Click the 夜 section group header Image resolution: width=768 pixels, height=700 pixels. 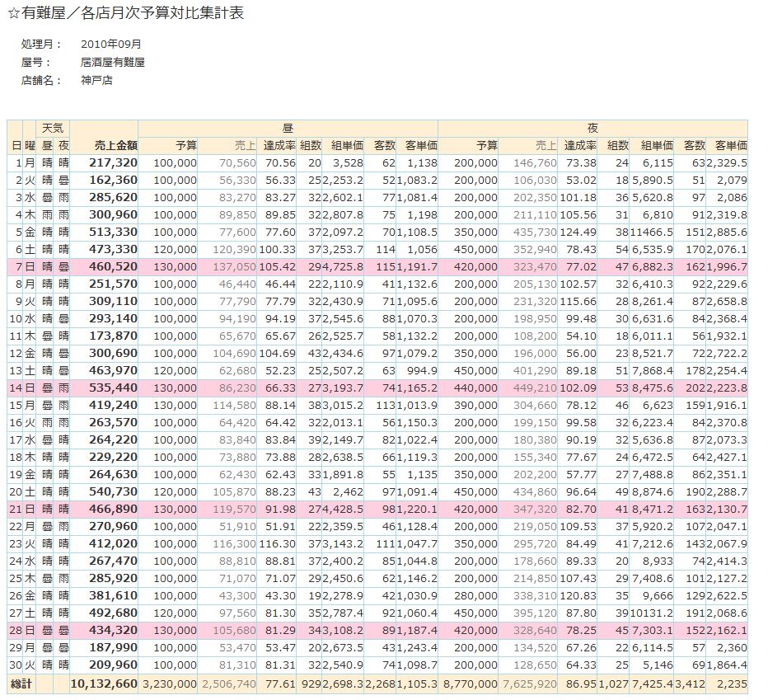pos(592,129)
